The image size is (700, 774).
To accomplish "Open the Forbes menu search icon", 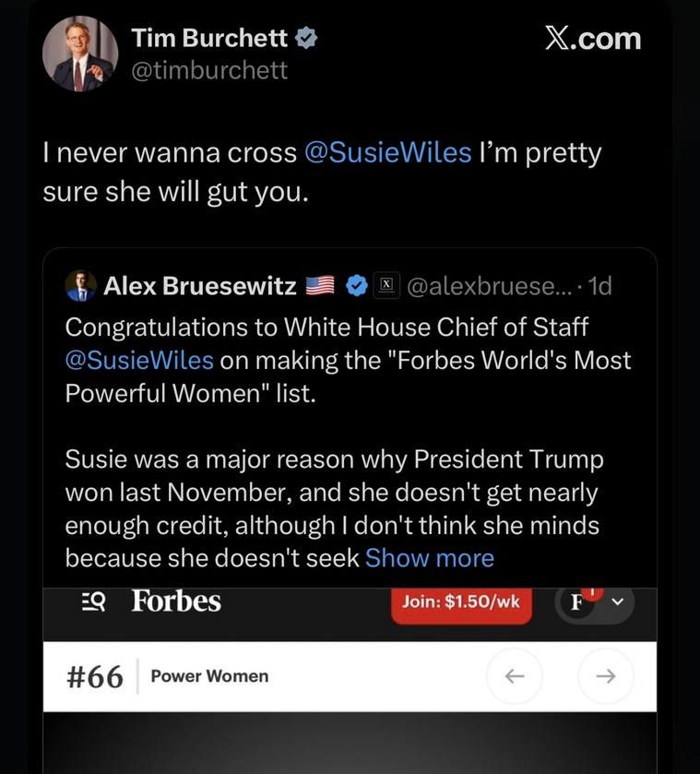I will tap(93, 601).
